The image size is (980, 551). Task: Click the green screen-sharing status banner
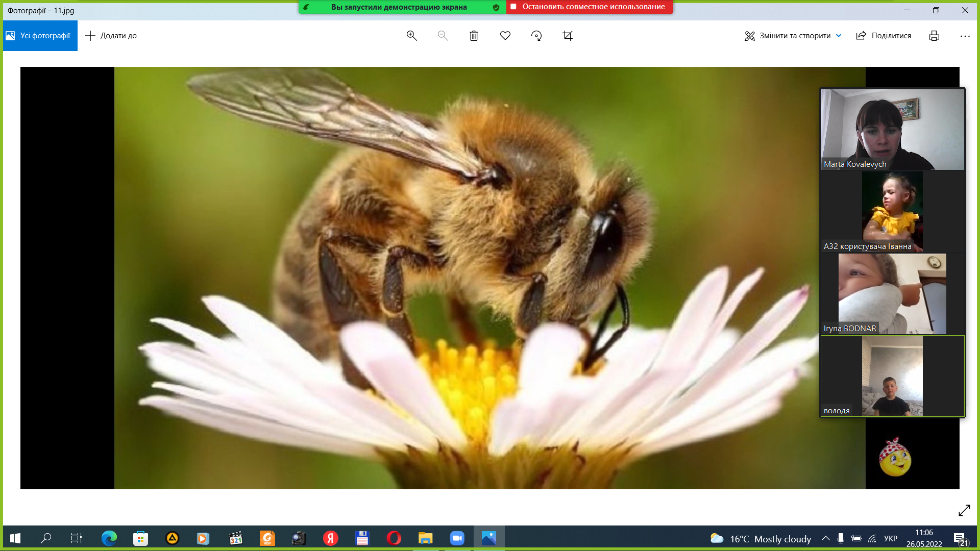click(402, 7)
